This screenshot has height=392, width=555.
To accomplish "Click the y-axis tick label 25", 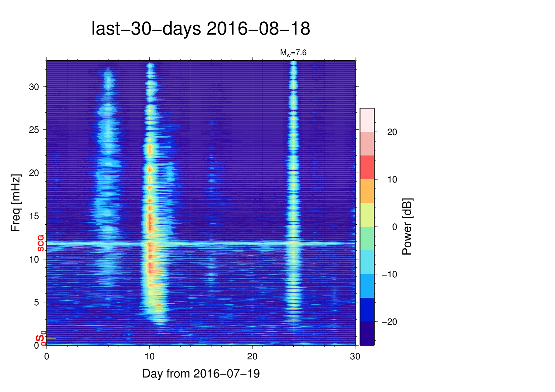I will [x=34, y=130].
